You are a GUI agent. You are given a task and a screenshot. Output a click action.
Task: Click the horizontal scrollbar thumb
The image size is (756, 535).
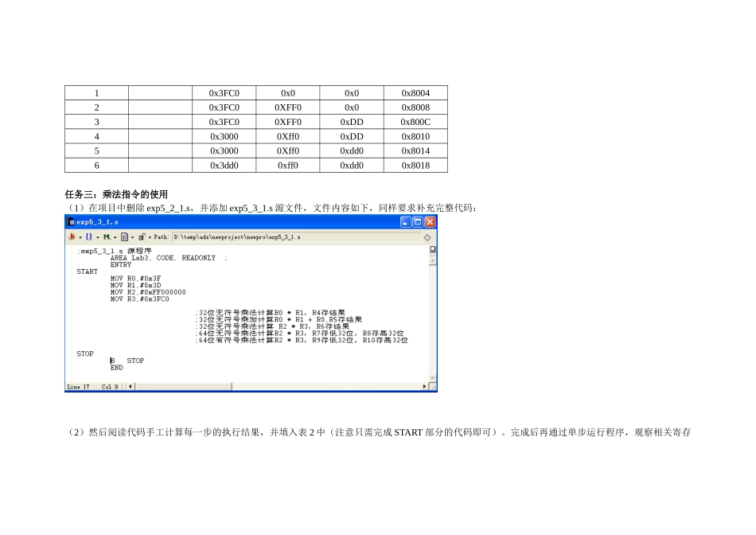(x=183, y=386)
